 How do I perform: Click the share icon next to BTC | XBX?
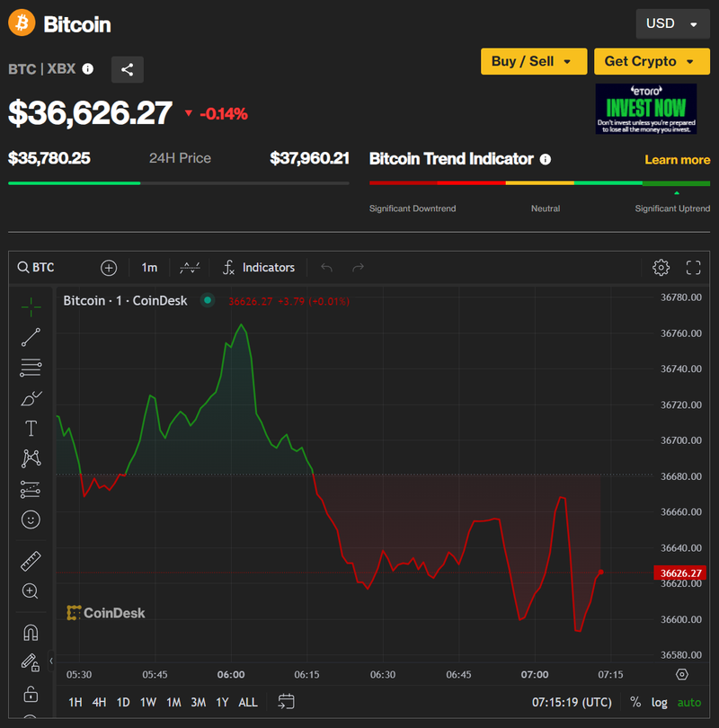[127, 69]
